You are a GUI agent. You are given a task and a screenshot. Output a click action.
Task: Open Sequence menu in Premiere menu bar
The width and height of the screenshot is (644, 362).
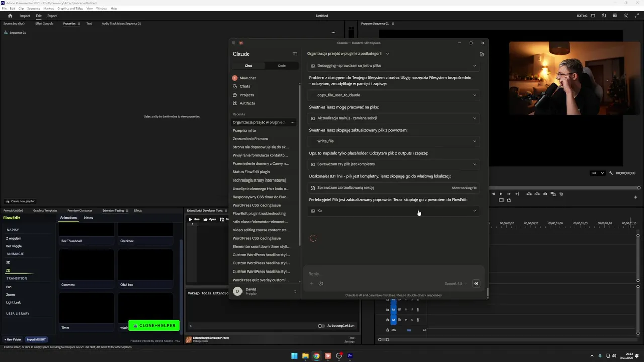click(33, 8)
